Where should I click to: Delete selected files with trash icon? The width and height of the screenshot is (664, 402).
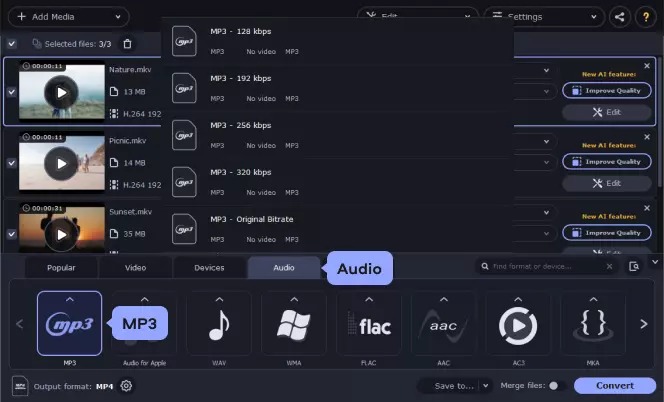127,44
